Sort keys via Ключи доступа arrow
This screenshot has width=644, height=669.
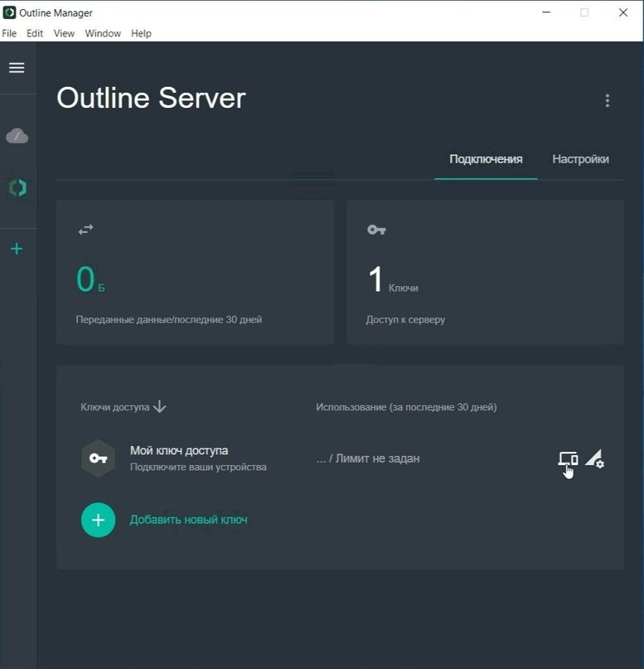pyautogui.click(x=160, y=406)
